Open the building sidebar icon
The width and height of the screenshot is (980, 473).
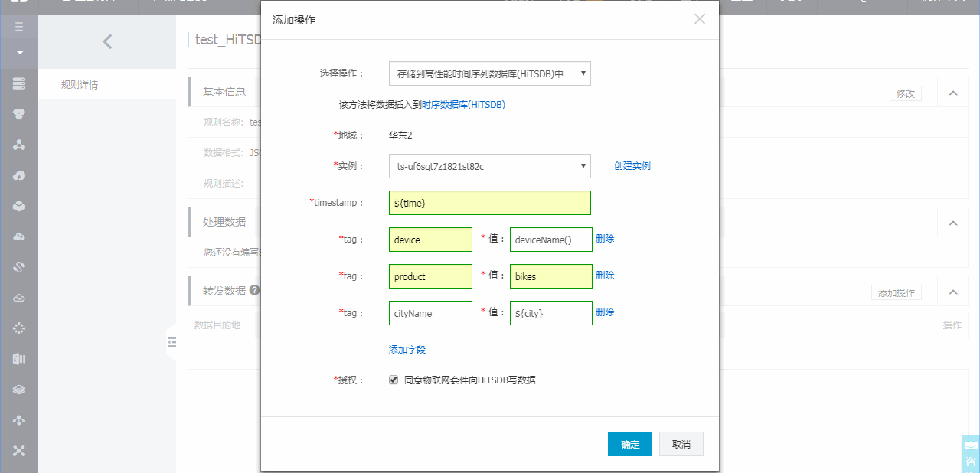tap(19, 359)
